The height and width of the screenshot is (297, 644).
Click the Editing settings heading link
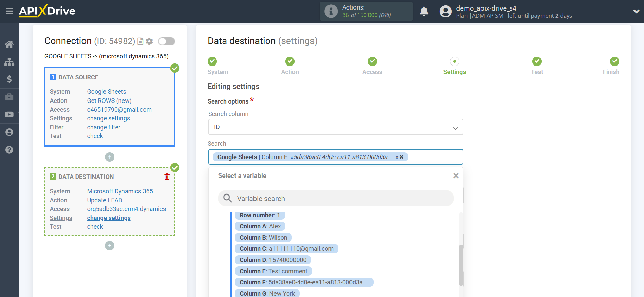point(233,87)
